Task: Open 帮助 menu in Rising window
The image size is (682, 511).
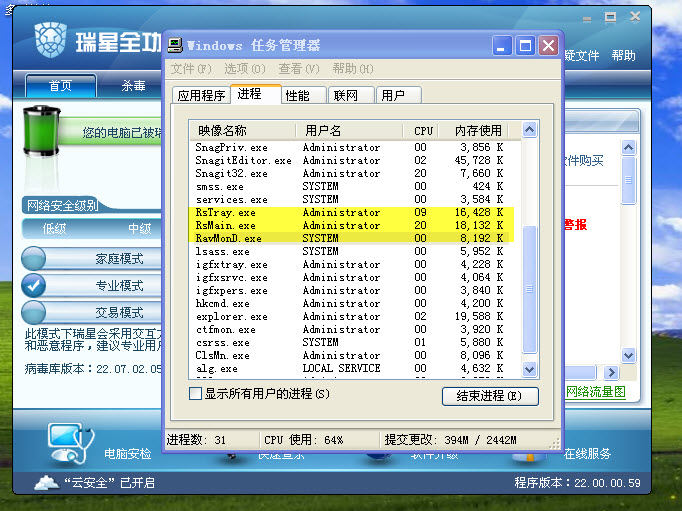Action: pyautogui.click(x=623, y=56)
